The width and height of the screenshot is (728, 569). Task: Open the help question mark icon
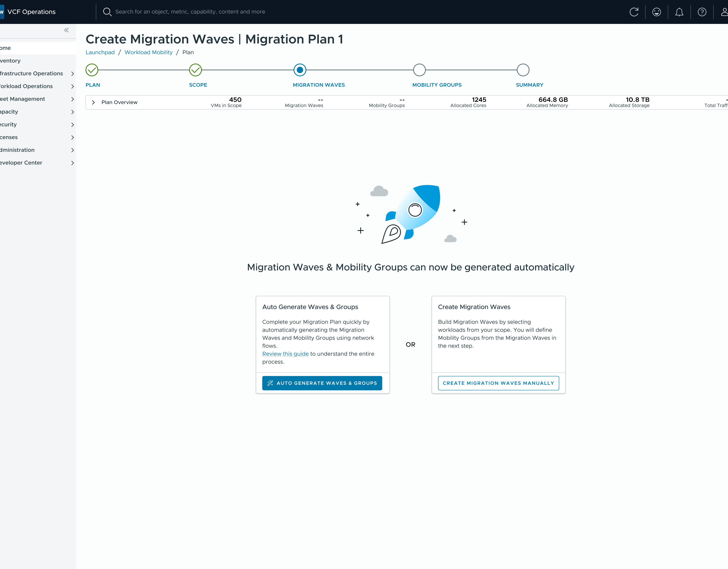coord(702,12)
